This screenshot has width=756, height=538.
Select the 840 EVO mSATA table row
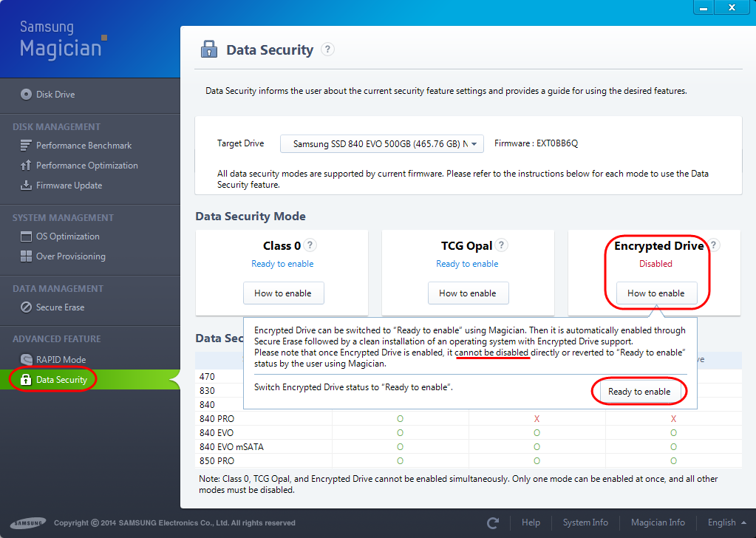pyautogui.click(x=469, y=447)
